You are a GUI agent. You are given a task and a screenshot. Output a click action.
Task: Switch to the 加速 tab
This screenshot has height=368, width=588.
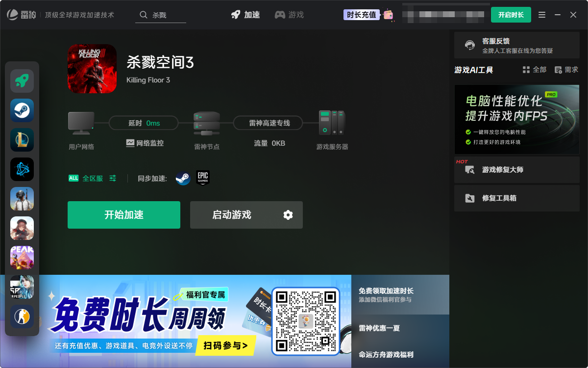point(245,15)
